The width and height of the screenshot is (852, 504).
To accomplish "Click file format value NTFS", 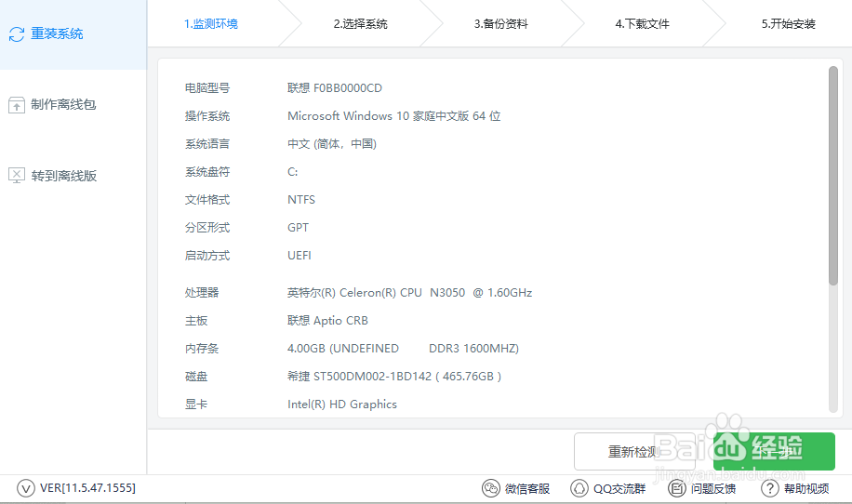I will (301, 200).
